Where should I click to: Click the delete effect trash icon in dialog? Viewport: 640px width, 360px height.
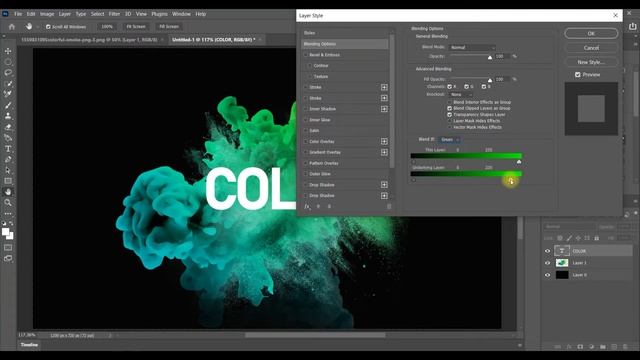pos(389,207)
